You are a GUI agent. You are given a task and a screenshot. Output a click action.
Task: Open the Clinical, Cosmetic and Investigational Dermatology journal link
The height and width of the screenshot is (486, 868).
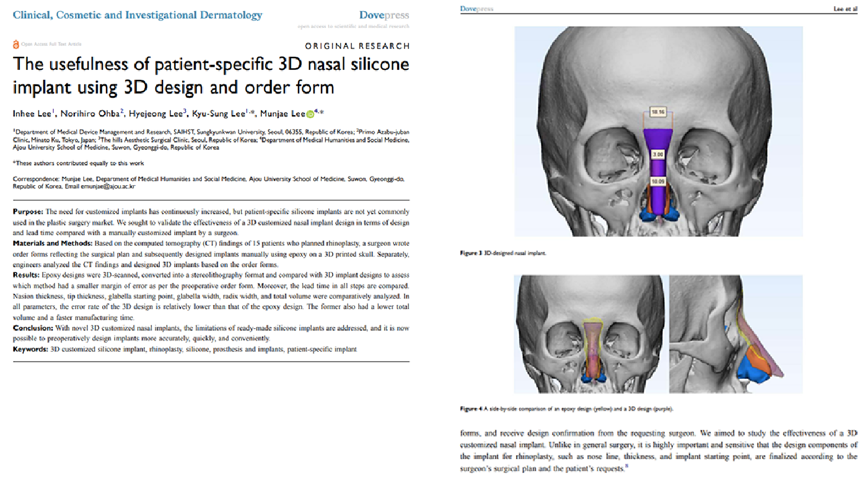click(x=138, y=15)
